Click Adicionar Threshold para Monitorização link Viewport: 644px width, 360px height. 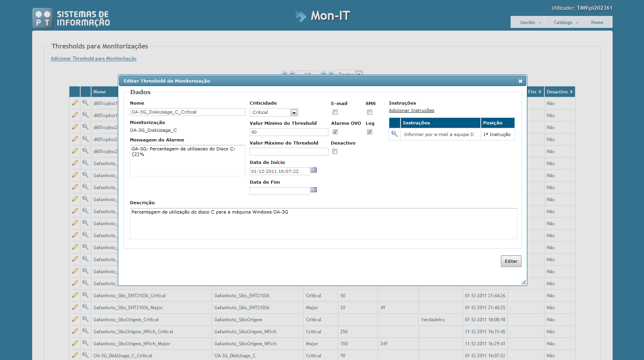[x=93, y=59]
